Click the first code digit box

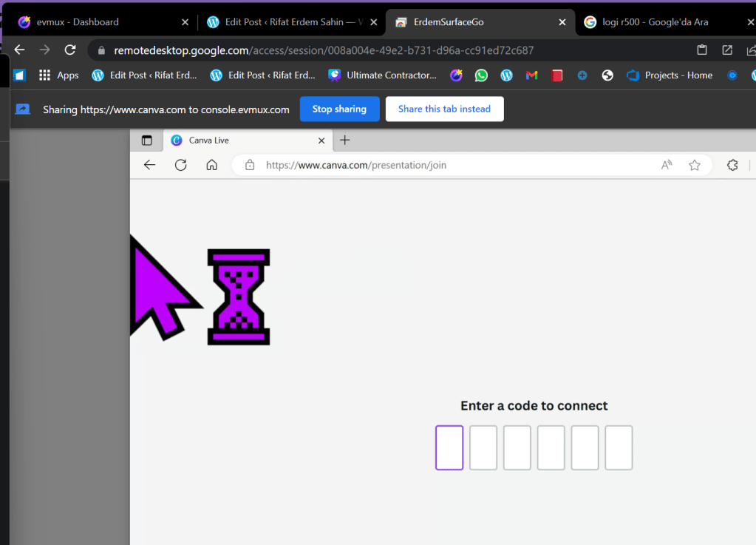click(449, 447)
